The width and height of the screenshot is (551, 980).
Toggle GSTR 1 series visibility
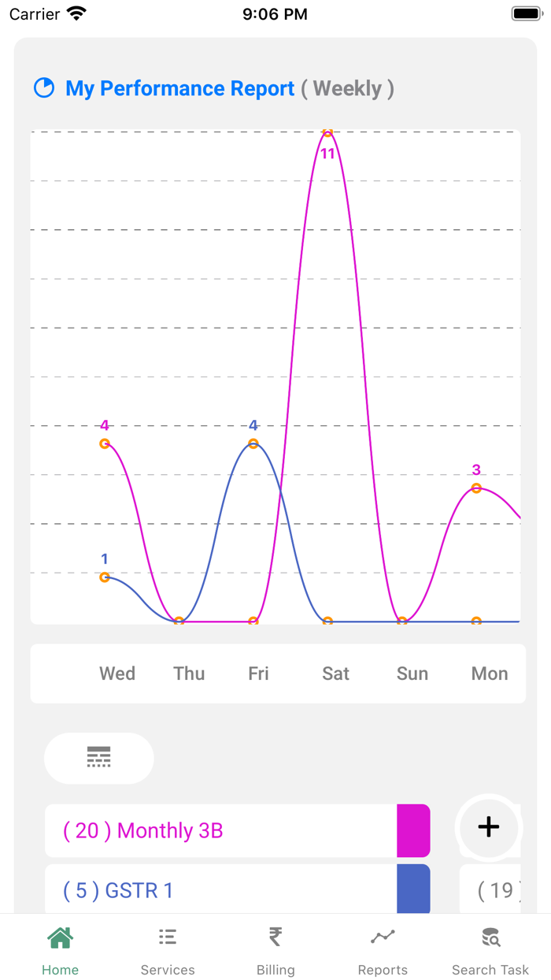coord(236,889)
